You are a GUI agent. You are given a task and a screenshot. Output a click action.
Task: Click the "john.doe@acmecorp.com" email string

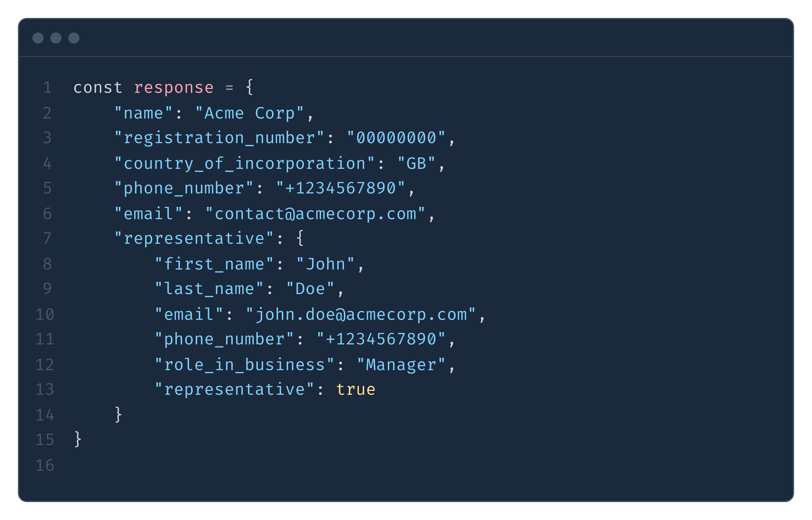[x=361, y=315]
